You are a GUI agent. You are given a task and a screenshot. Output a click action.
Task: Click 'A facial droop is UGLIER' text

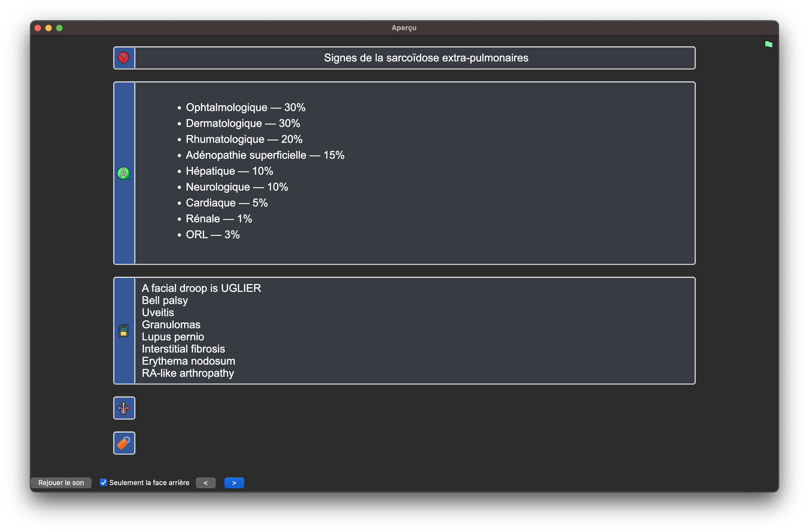(x=201, y=288)
